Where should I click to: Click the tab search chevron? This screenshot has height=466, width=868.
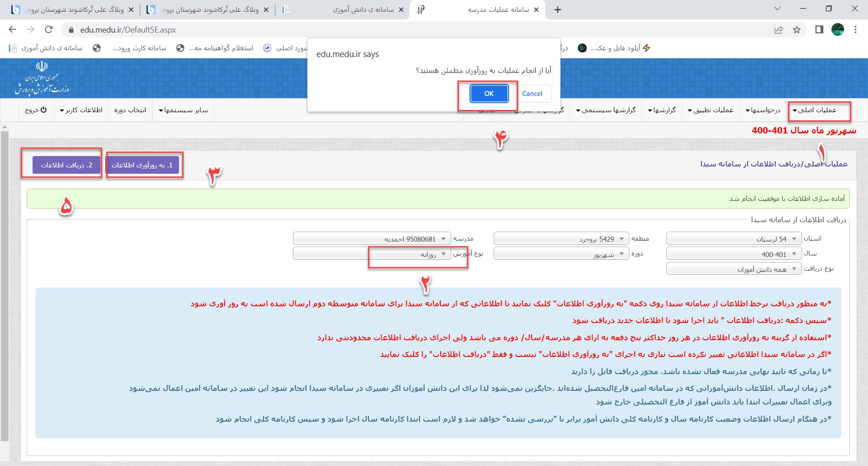[x=777, y=9]
